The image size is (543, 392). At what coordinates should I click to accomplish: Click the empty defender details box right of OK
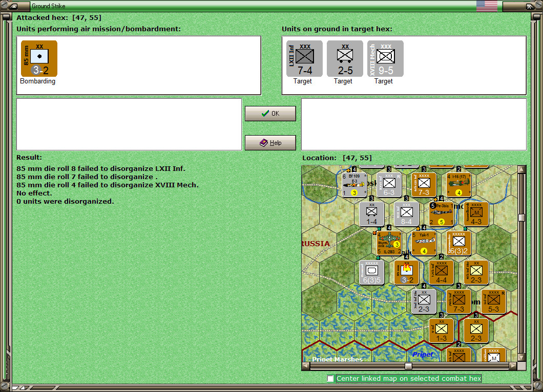tap(414, 124)
